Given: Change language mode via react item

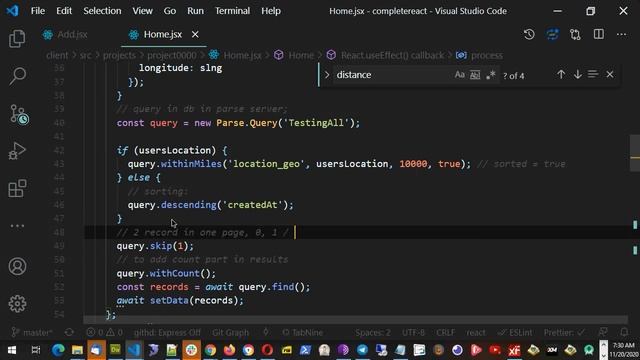Looking at the screenshot, I should coord(476,333).
